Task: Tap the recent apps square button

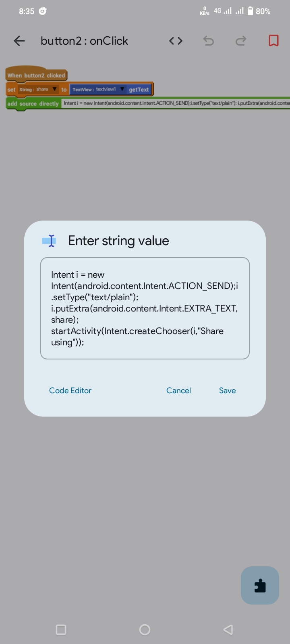Action: [61, 630]
